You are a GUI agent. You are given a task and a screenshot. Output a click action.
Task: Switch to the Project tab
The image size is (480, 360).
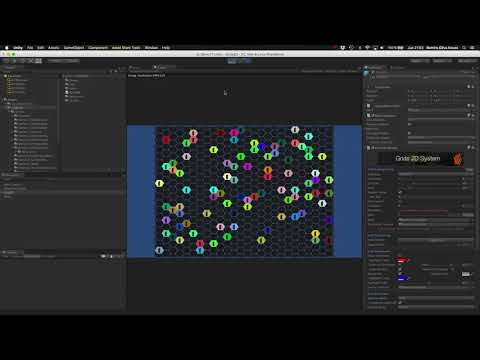tap(10, 67)
